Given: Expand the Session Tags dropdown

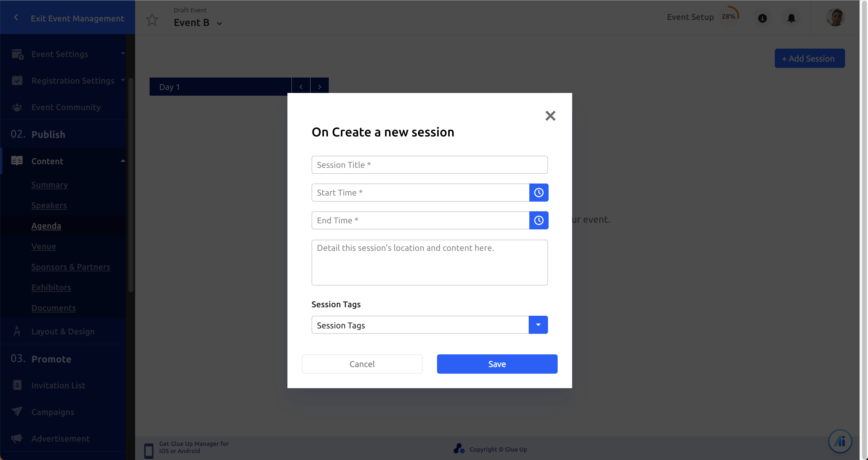Looking at the screenshot, I should pos(538,325).
